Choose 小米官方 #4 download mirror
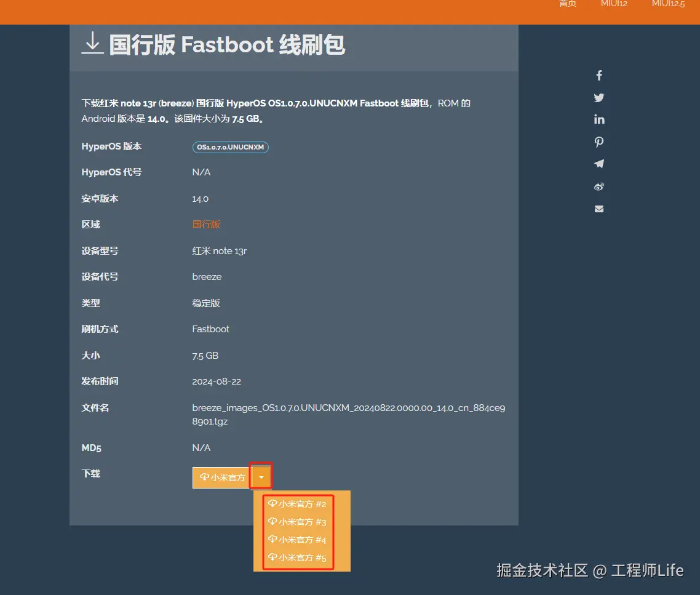 click(x=297, y=540)
